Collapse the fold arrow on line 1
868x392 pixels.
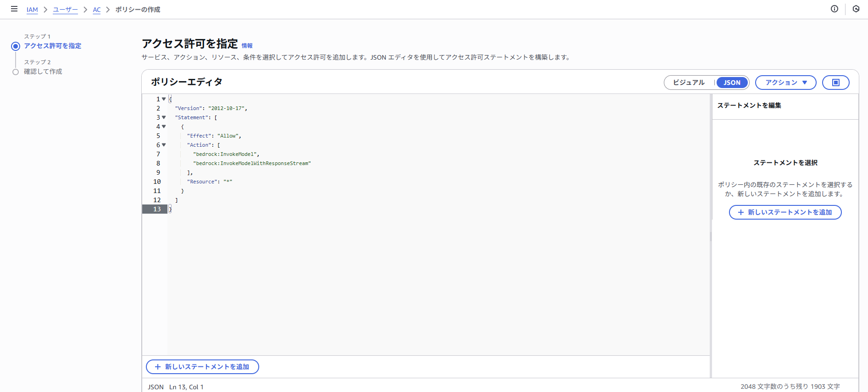click(x=164, y=99)
